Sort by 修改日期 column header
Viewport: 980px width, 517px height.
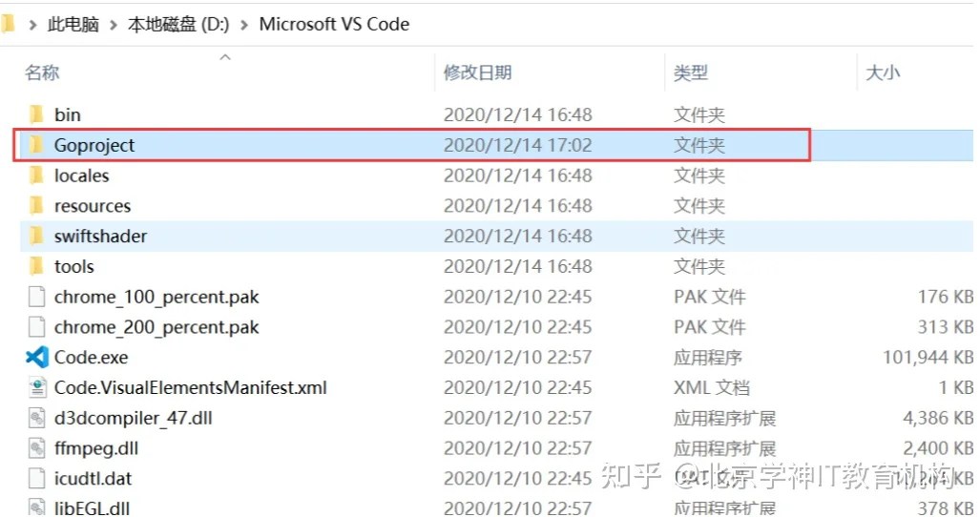477,72
